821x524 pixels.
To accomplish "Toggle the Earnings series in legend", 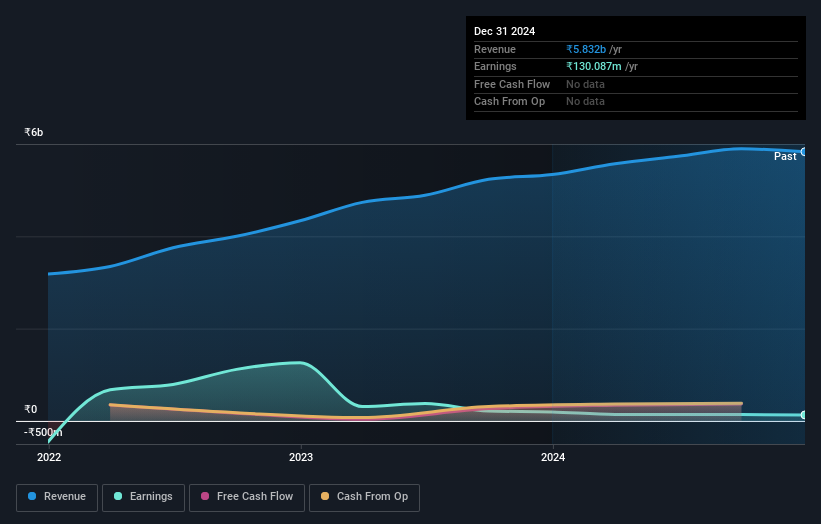I will tap(143, 497).
